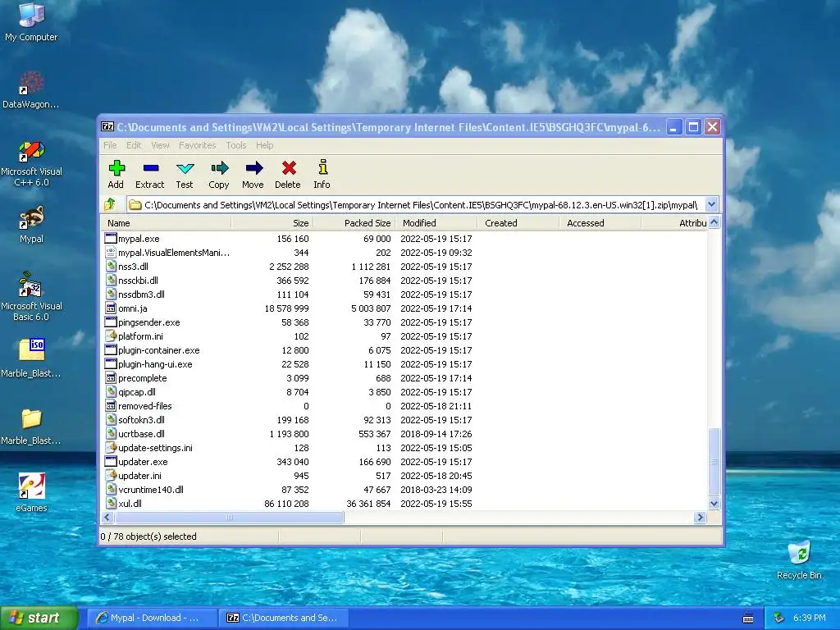Select the plugin-hang-ui.exe row
Image resolution: width=840 pixels, height=630 pixels.
tap(404, 363)
